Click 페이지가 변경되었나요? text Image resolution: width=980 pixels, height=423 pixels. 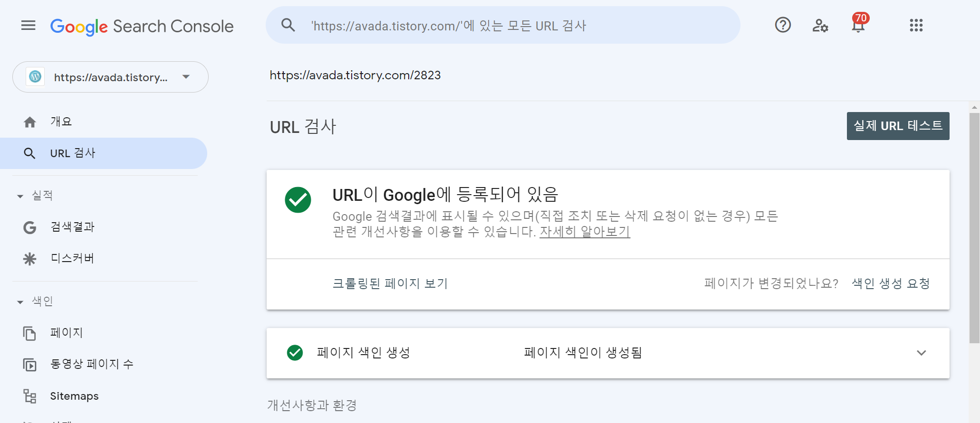tap(771, 283)
